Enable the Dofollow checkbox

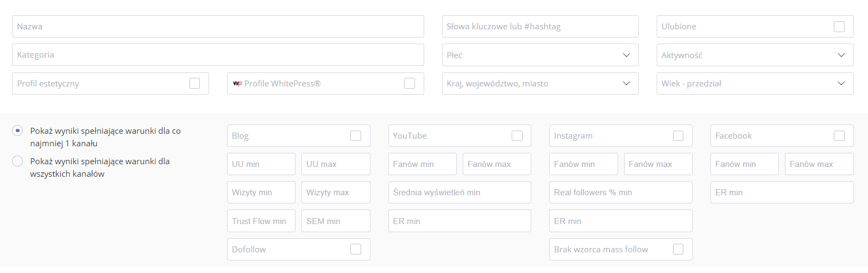(x=356, y=249)
